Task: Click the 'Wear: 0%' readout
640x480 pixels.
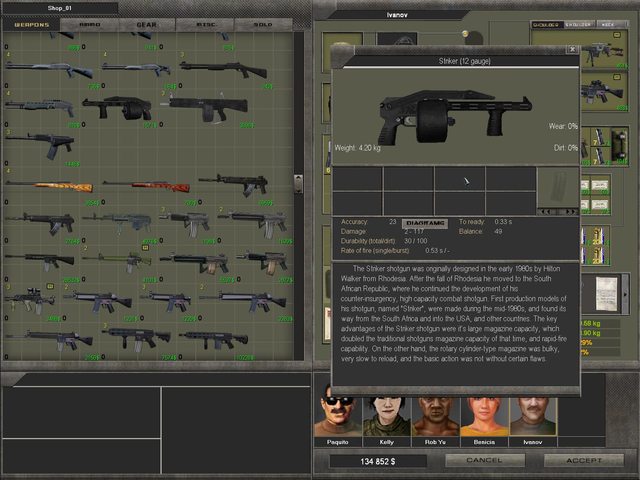Action: 562,126
